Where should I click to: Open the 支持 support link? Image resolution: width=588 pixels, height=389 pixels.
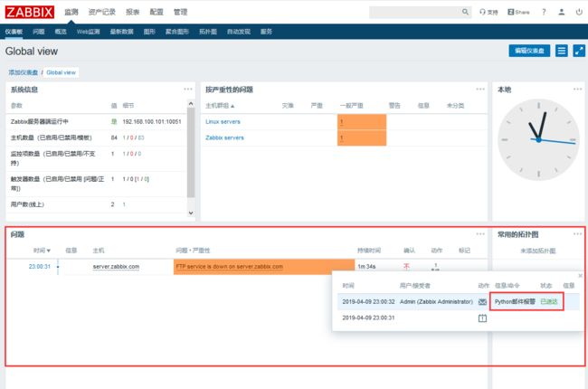coord(488,12)
